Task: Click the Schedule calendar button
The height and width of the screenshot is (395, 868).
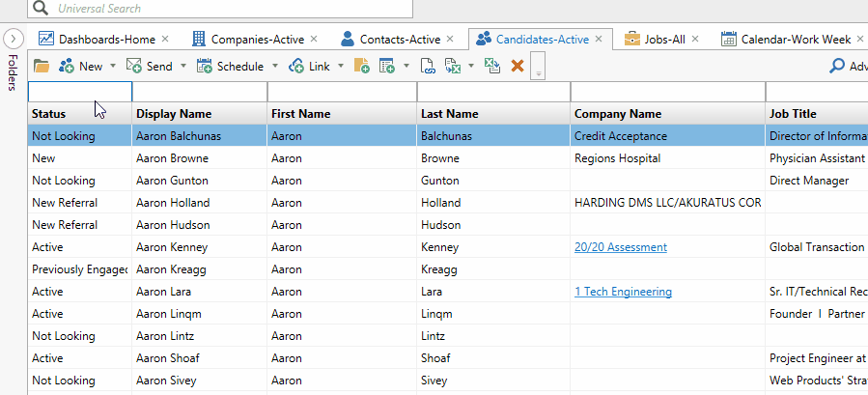Action: [230, 67]
